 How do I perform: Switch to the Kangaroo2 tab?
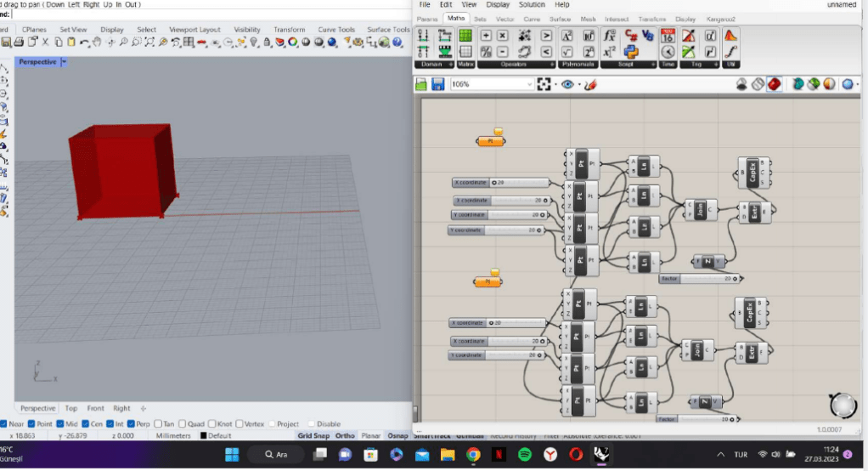[x=721, y=18]
